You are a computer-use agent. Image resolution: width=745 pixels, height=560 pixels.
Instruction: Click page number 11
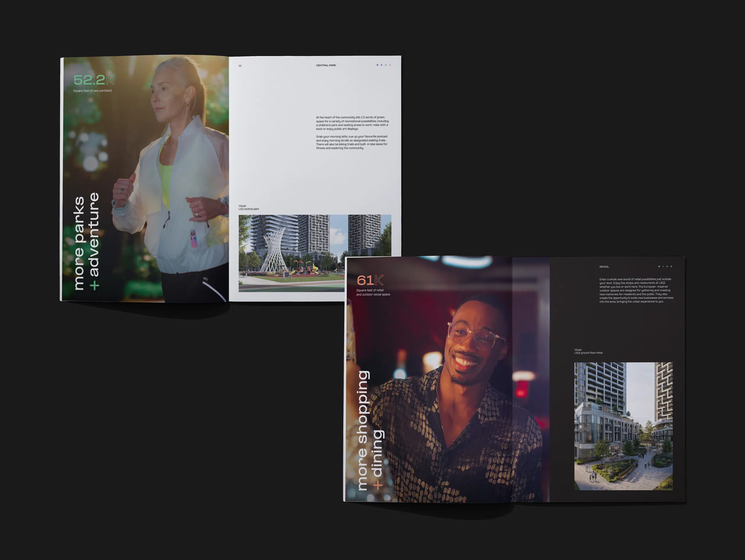pos(240,66)
